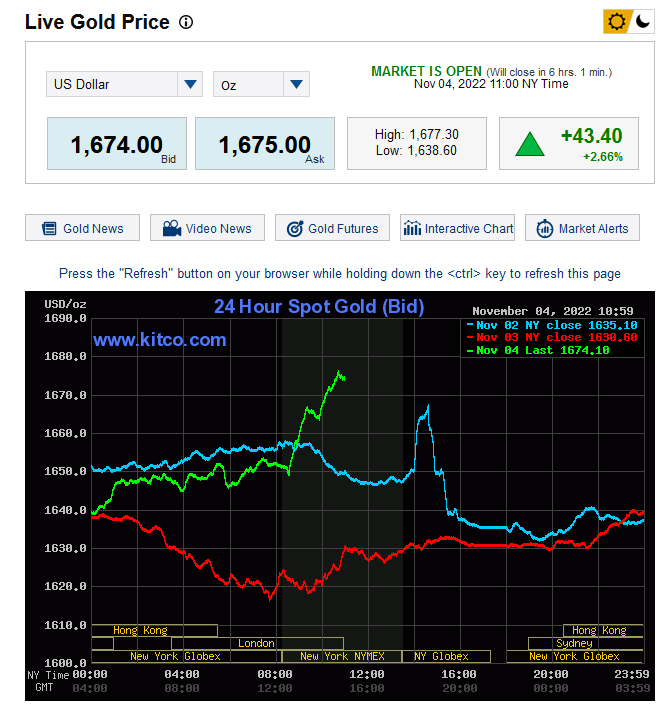Click the 1,674.00 Bid price box
The image size is (665, 705).
click(x=117, y=143)
